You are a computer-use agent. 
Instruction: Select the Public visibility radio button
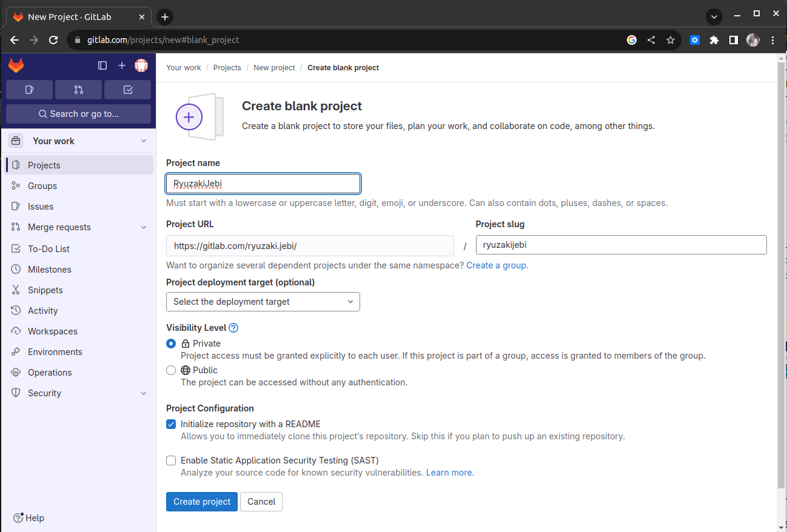point(171,370)
